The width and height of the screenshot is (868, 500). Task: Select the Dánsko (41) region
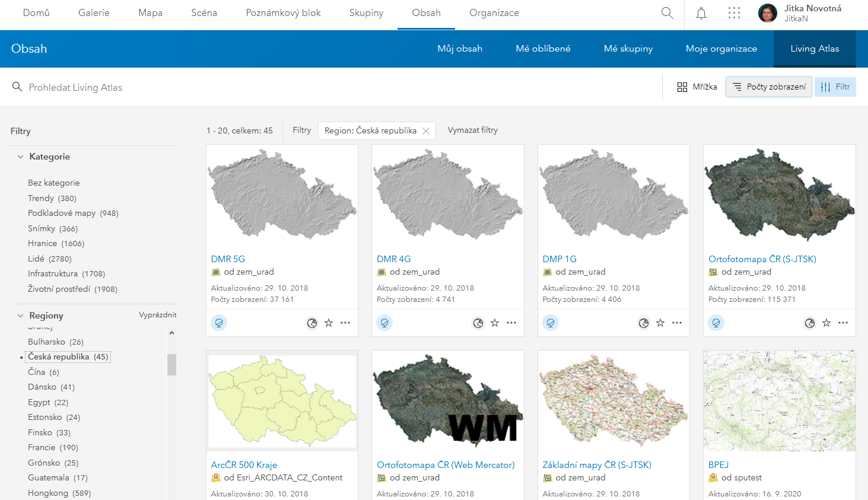[51, 387]
